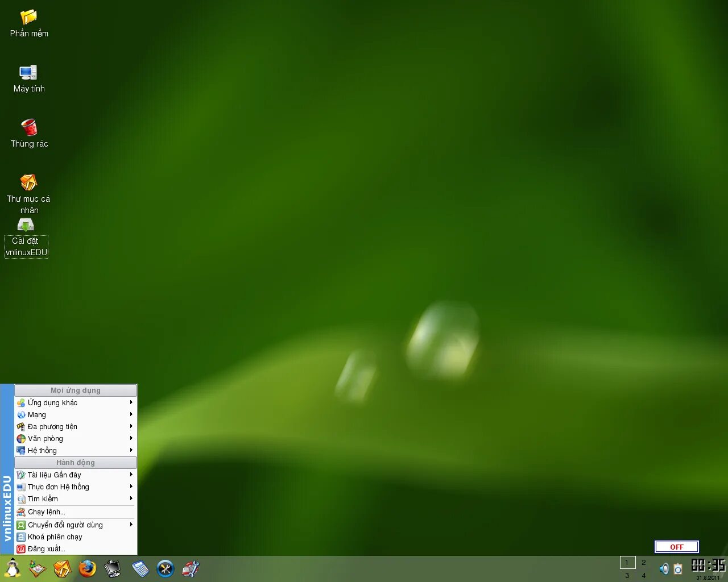Click the Ứng dụng khác menu icon
The image size is (728, 582).
click(x=21, y=403)
